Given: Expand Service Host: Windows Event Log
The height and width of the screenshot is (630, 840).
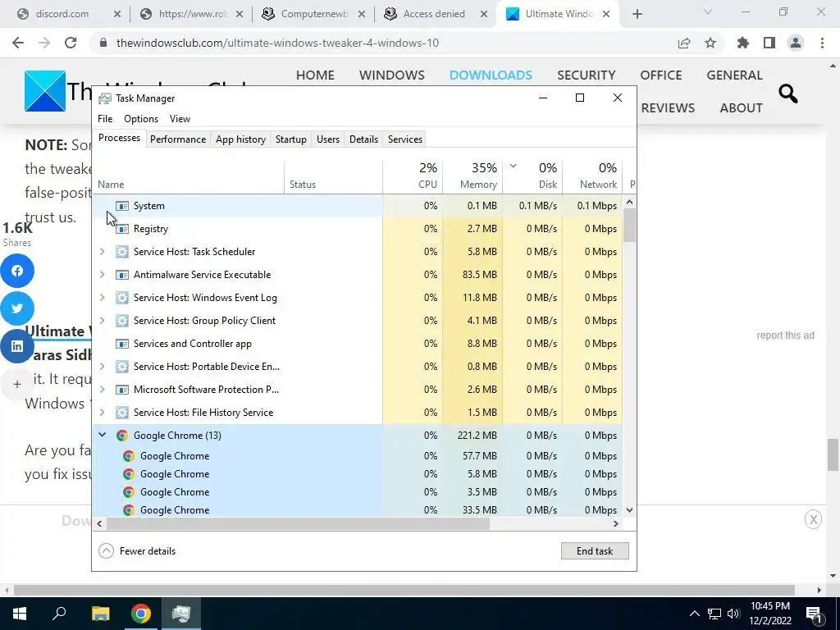Looking at the screenshot, I should [103, 298].
